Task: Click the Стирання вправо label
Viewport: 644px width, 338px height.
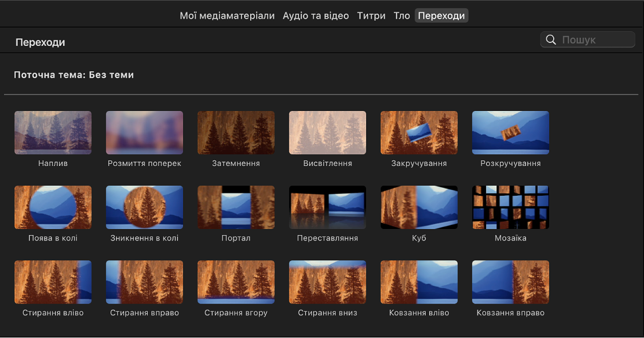Action: (x=144, y=313)
